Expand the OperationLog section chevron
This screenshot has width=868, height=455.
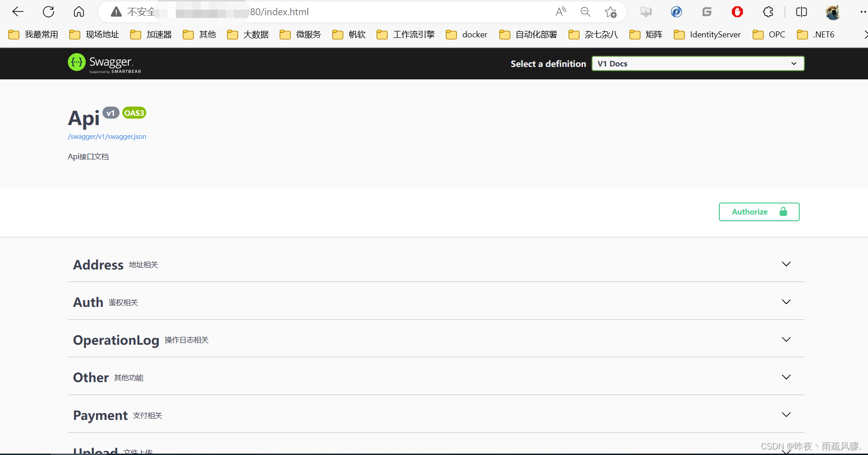(786, 339)
